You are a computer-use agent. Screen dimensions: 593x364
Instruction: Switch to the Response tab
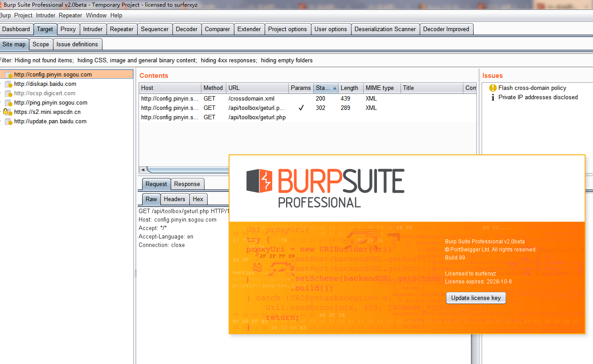point(187,184)
